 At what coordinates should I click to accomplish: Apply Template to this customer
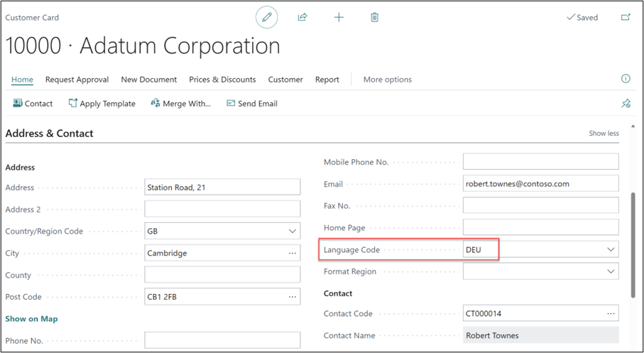102,104
